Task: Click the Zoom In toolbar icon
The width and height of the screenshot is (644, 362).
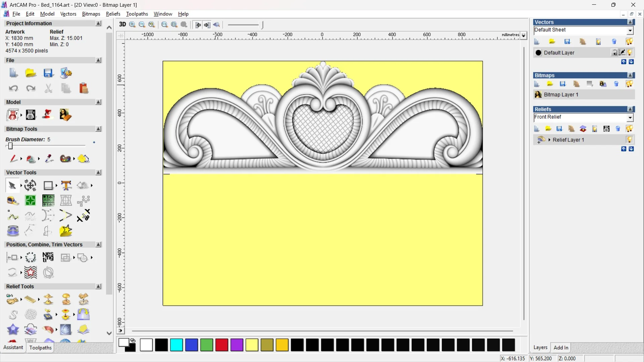Action: (x=132, y=24)
